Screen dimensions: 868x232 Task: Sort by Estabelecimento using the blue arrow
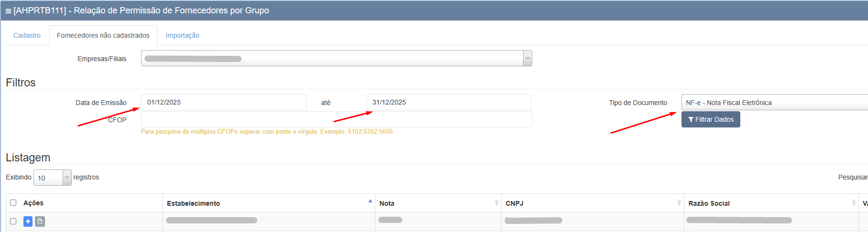[x=370, y=201]
